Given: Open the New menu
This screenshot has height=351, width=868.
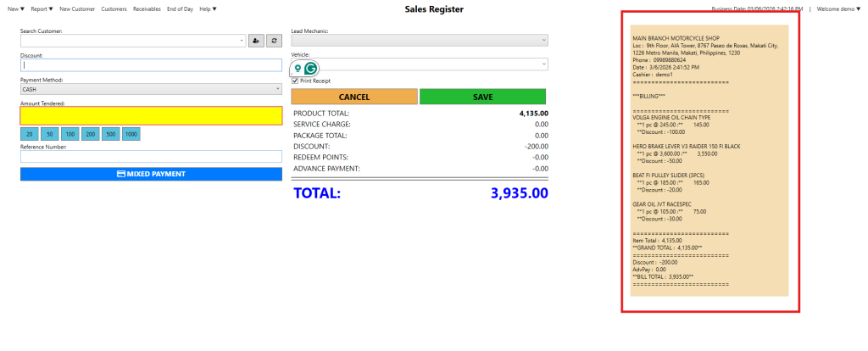Looking at the screenshot, I should click(15, 9).
